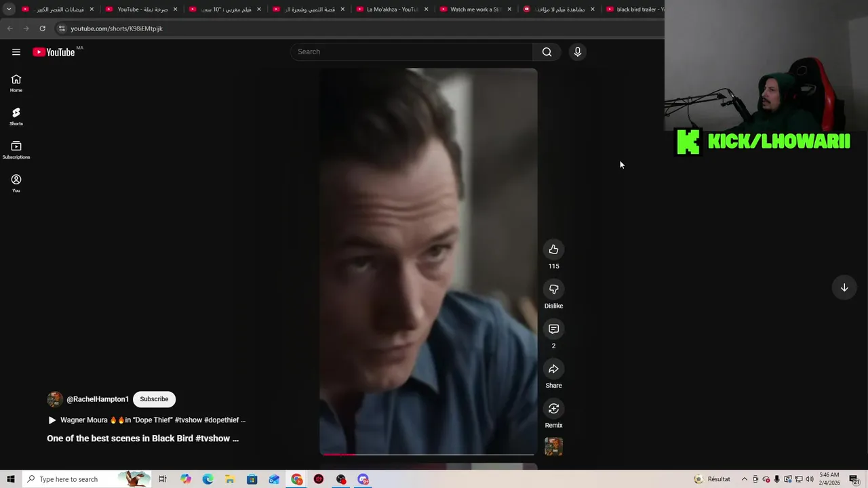This screenshot has width=868, height=488.
Task: Click the tray microphone status icon
Action: (776, 479)
